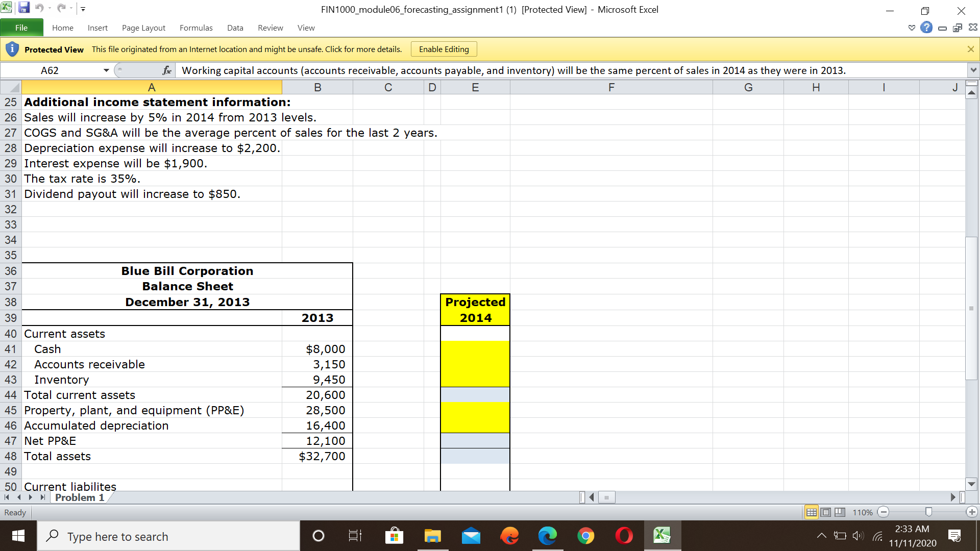Select row 41 header

point(11,349)
